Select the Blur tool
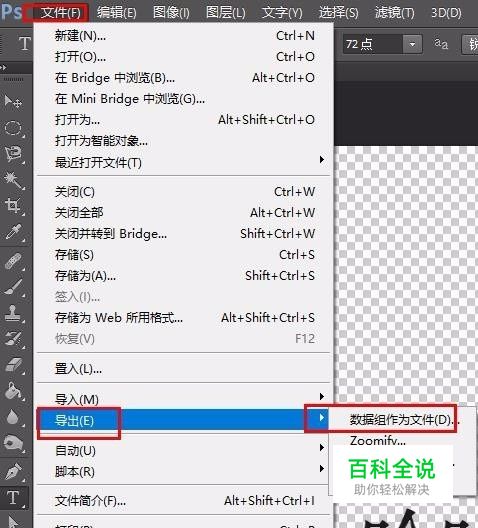Screen dimensions: 478x528 click(13, 417)
